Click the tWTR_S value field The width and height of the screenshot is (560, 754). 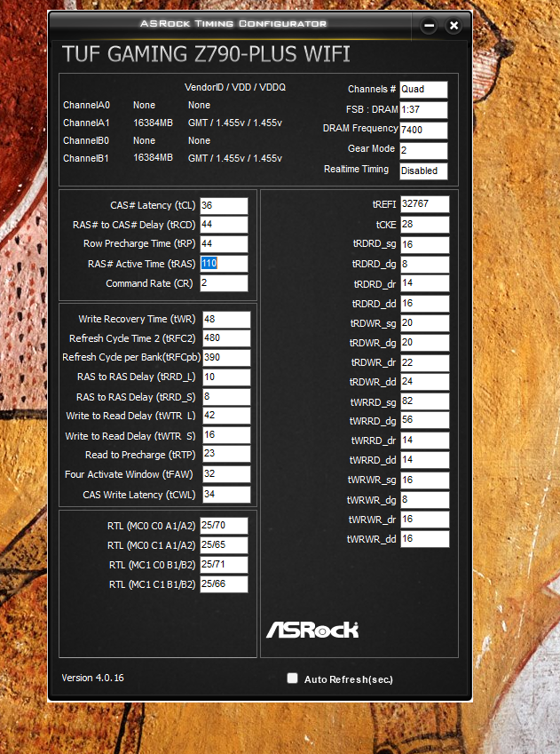coord(226,435)
